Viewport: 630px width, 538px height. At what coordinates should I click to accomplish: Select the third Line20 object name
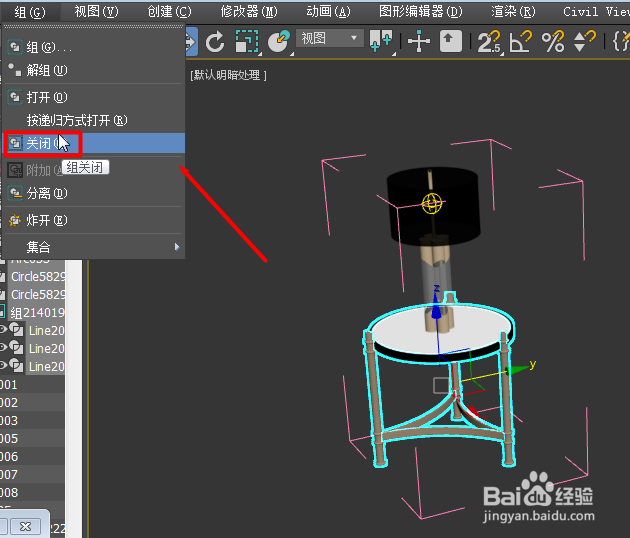coord(47,366)
